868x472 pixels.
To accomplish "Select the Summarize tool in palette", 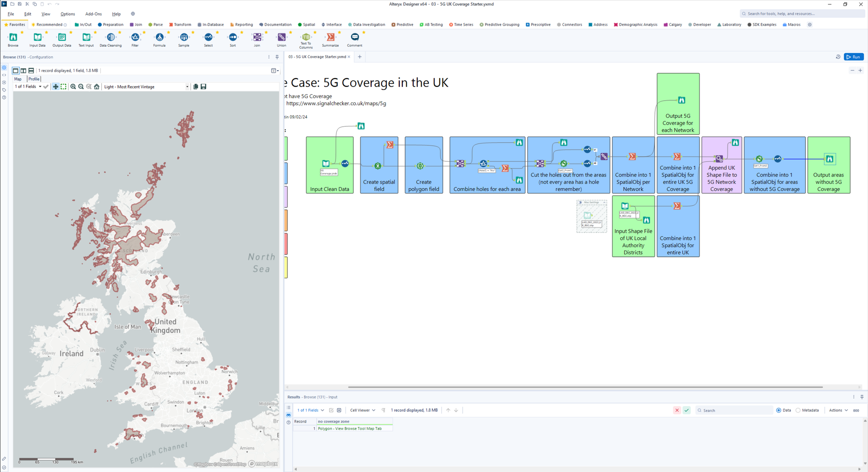I will 330,38.
